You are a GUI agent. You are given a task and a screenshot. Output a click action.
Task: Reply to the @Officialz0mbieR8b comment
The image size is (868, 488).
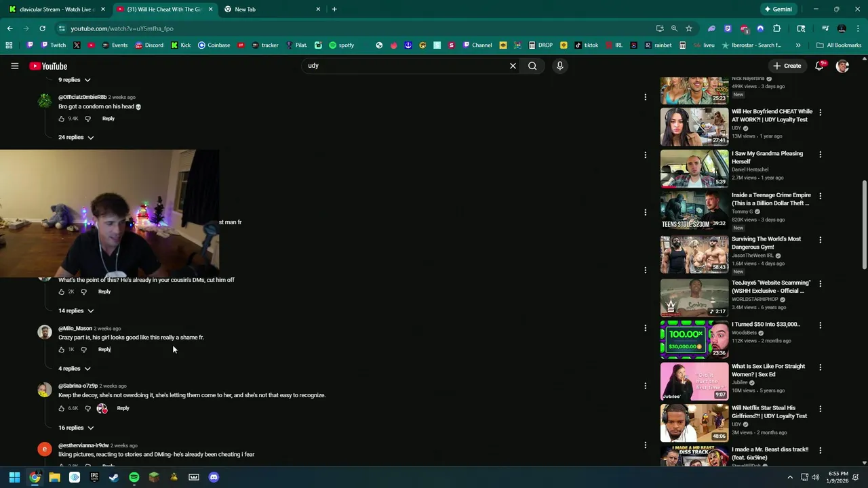click(108, 119)
